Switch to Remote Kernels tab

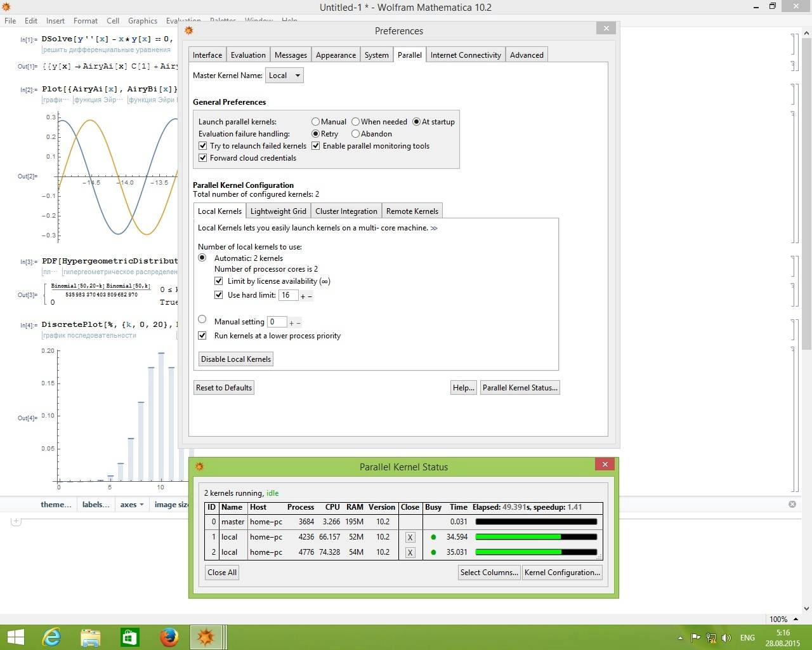412,211
